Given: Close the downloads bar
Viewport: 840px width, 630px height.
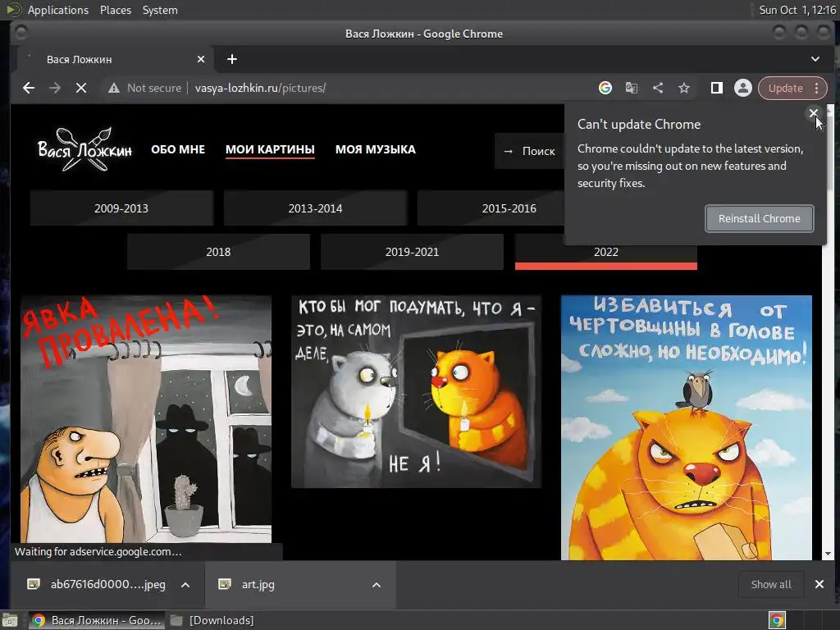Looking at the screenshot, I should pos(819,584).
